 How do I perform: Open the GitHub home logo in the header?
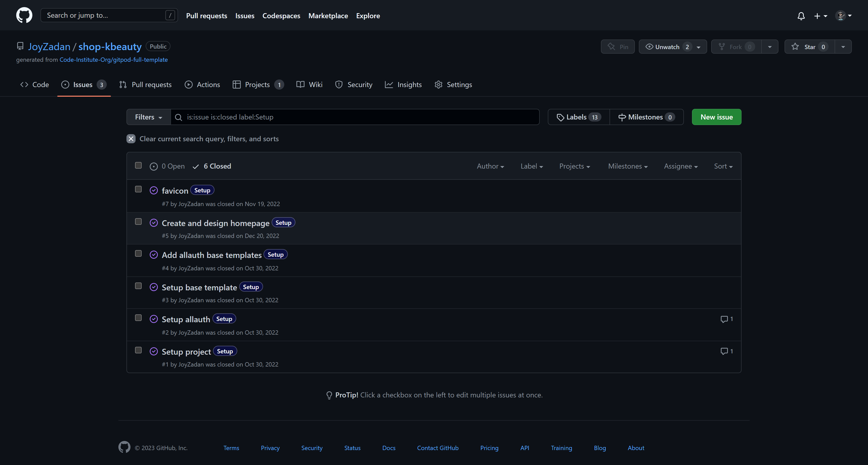(x=24, y=15)
